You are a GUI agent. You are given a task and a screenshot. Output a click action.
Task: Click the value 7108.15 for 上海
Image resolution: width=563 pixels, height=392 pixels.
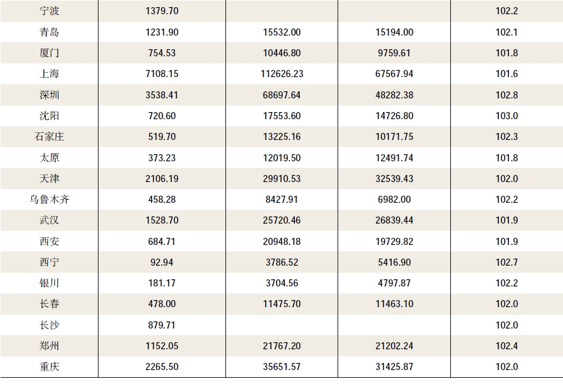click(161, 74)
